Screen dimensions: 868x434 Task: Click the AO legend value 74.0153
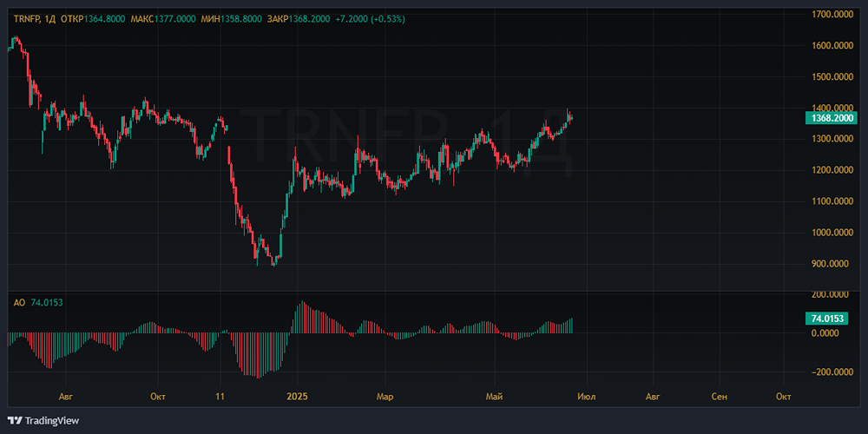click(46, 303)
